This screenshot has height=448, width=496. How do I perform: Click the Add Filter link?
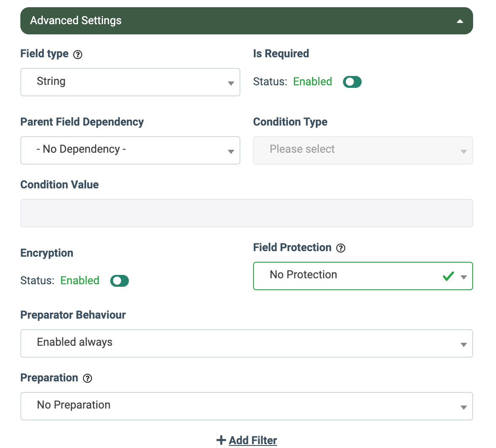tap(253, 440)
